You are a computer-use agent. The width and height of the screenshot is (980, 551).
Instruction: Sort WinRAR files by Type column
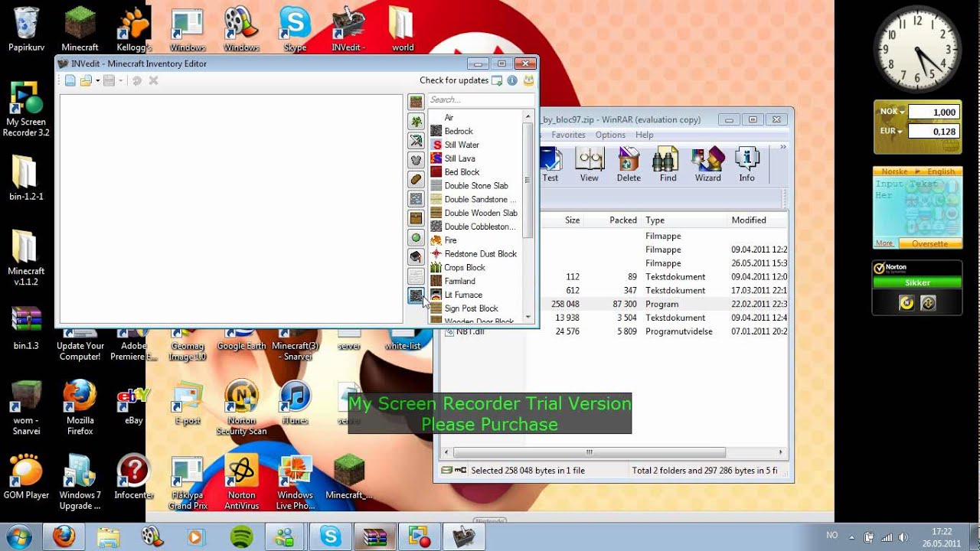pyautogui.click(x=684, y=220)
